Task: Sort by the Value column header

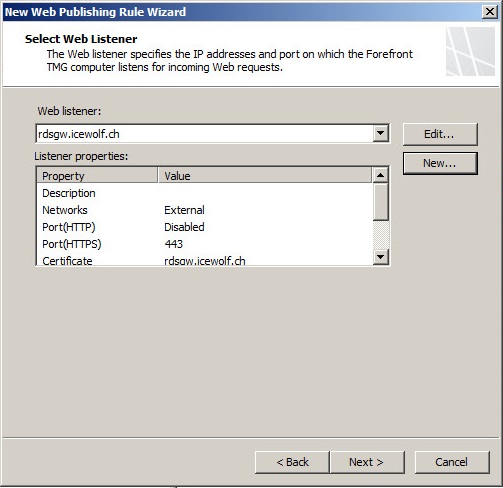Action: click(265, 176)
